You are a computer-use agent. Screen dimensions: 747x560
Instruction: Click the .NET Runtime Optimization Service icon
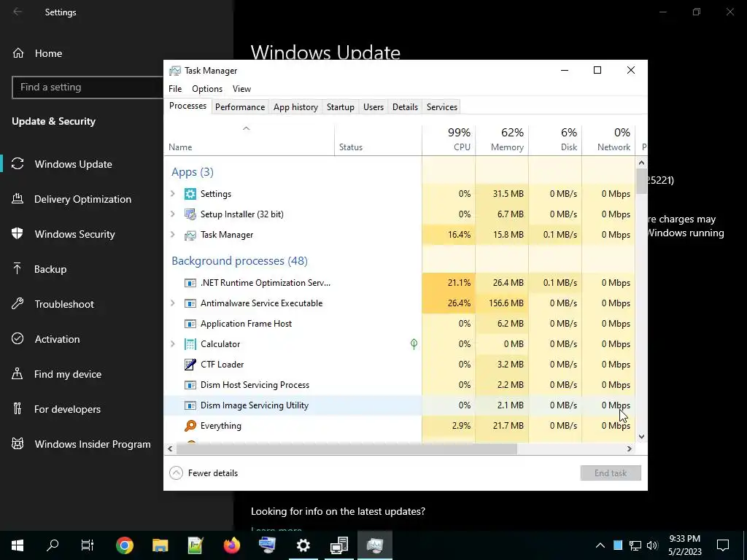pyautogui.click(x=190, y=283)
